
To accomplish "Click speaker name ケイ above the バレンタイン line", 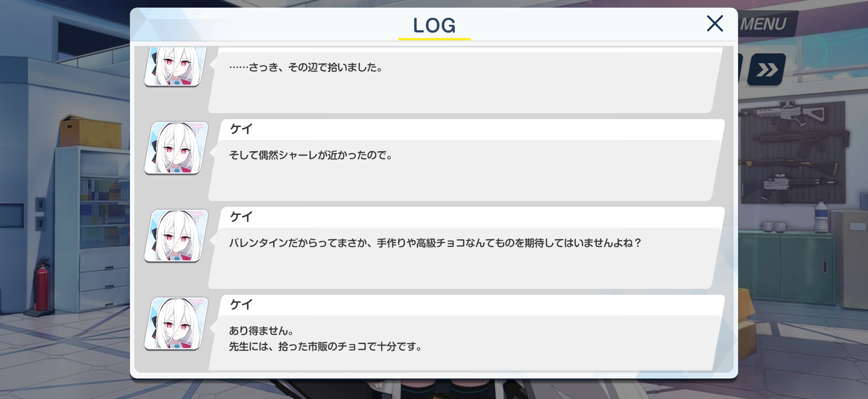I will click(241, 217).
